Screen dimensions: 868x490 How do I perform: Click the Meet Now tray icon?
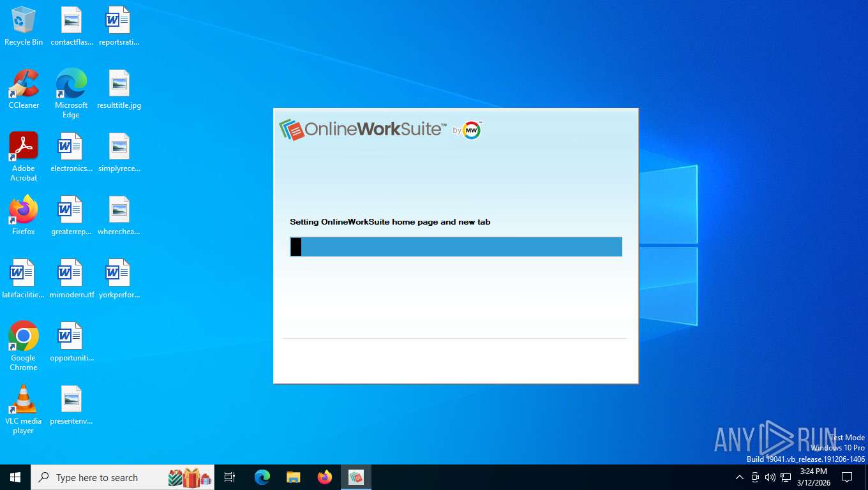tap(755, 477)
